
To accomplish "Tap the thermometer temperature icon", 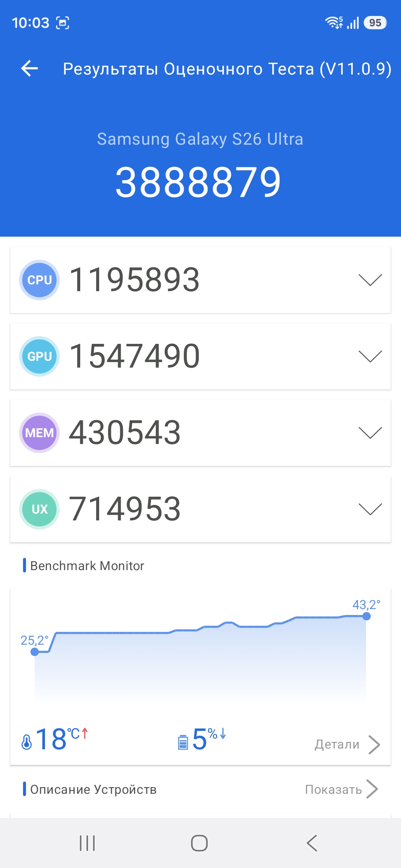I will (x=27, y=742).
